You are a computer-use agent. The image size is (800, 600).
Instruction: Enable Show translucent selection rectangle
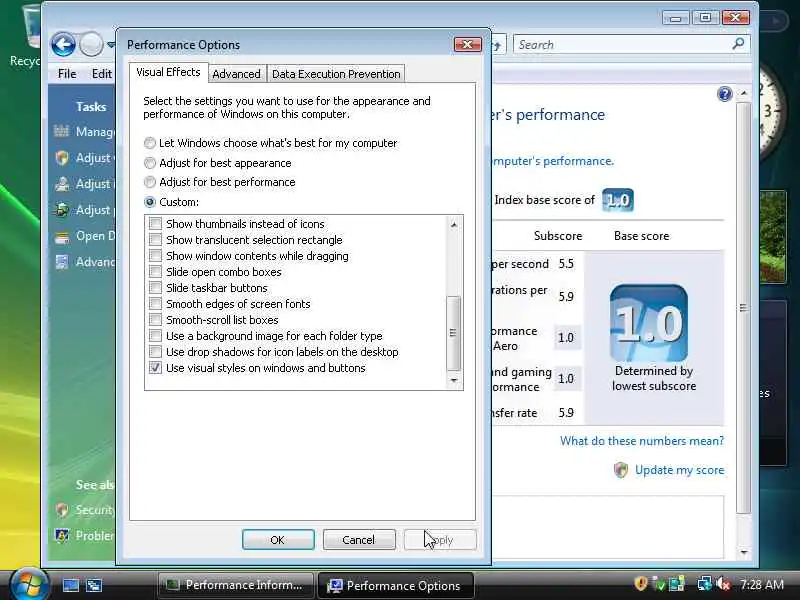point(155,240)
